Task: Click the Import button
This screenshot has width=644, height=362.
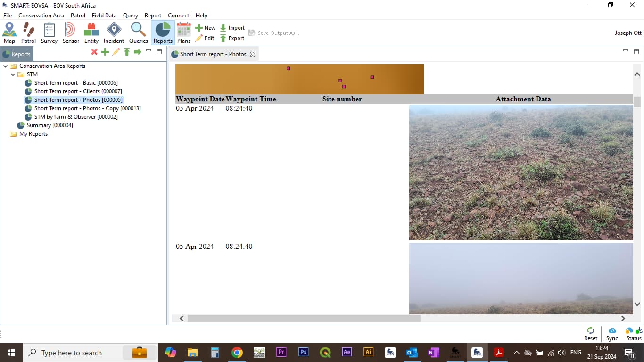Action: tap(232, 28)
